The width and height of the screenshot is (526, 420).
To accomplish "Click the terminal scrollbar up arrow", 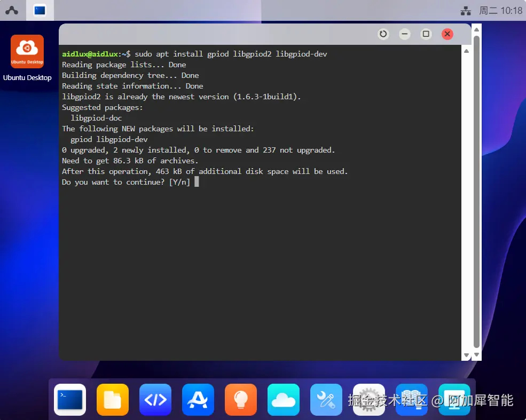I will tap(466, 51).
